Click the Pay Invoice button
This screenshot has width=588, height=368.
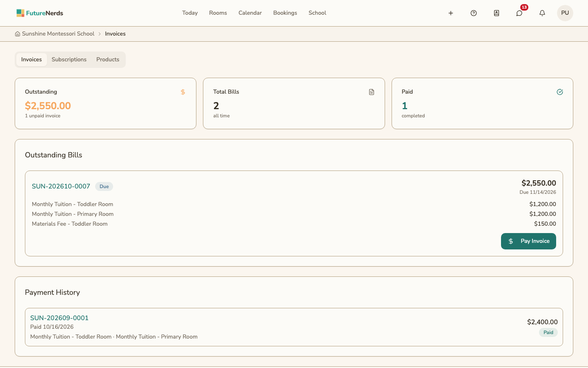528,241
